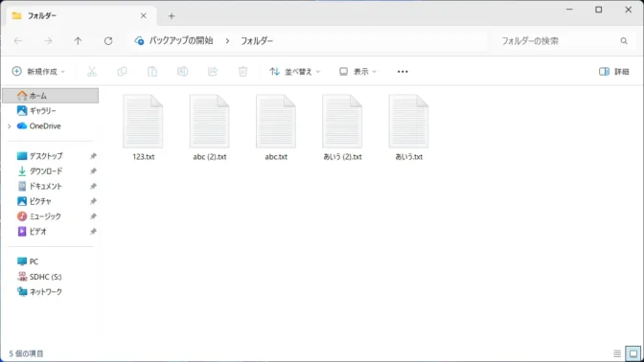Go up one folder level arrow
This screenshot has height=362, width=644.
click(x=78, y=40)
